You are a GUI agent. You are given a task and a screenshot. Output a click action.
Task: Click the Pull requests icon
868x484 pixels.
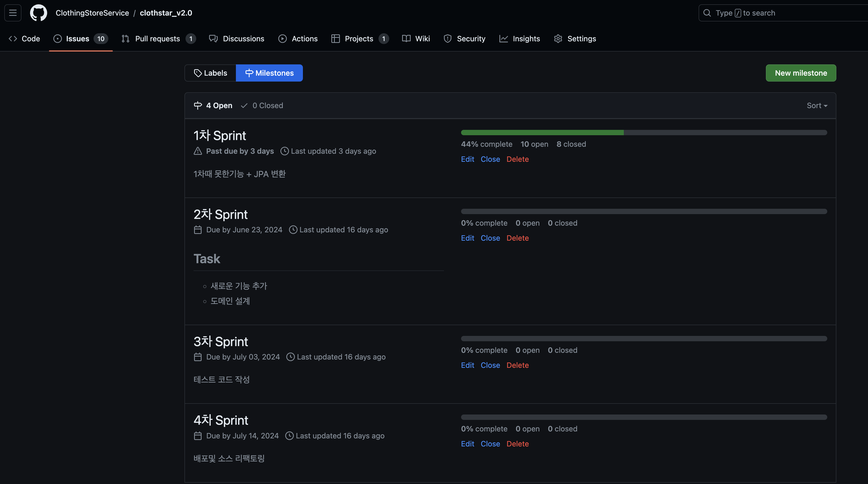coord(125,39)
